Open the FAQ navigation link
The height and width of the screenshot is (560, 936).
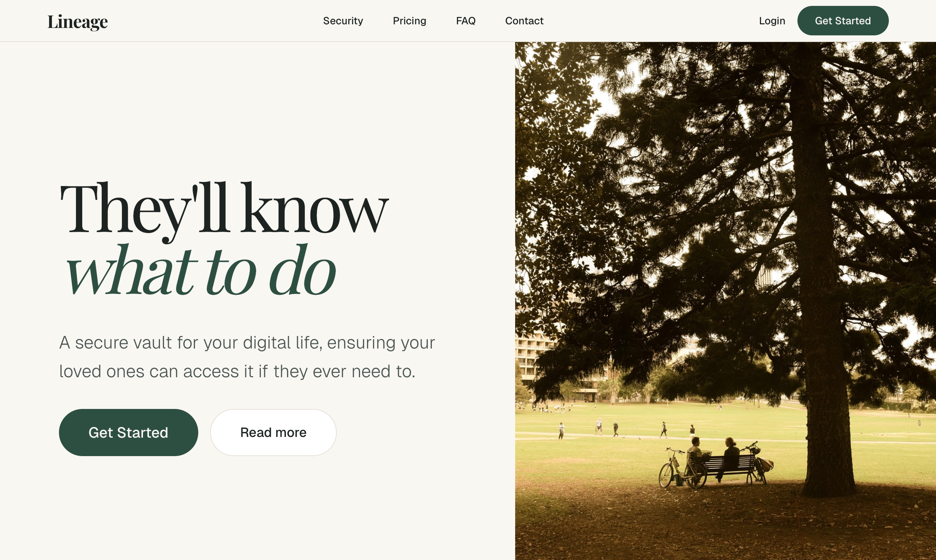click(x=465, y=21)
